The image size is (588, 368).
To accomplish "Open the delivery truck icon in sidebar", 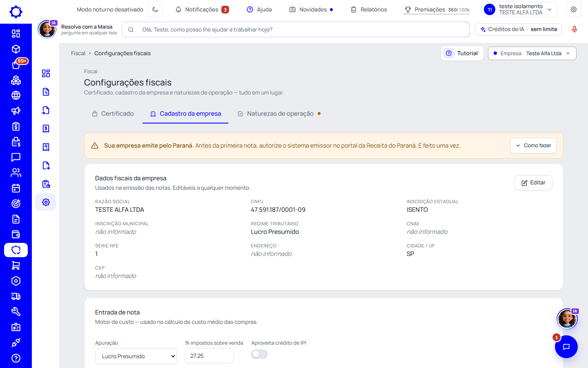I will (x=16, y=296).
